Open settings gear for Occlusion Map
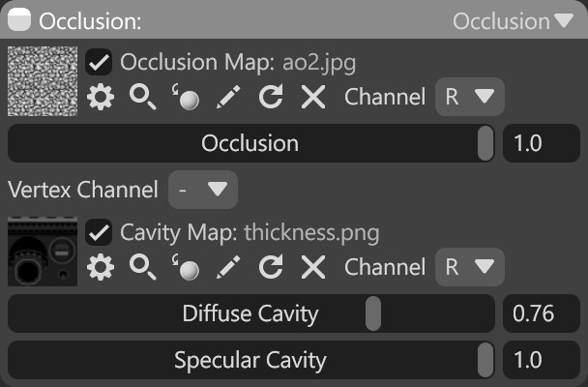This screenshot has height=387, width=588. click(101, 97)
